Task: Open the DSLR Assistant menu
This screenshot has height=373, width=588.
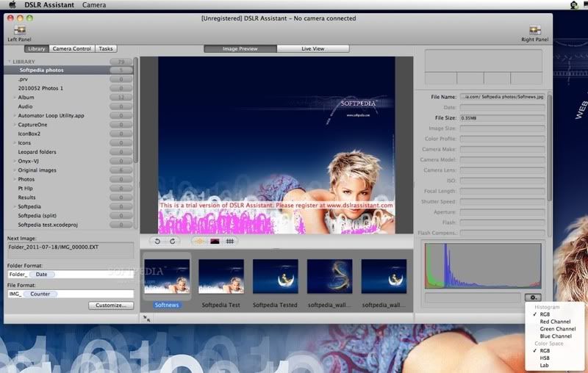Action: (x=49, y=5)
